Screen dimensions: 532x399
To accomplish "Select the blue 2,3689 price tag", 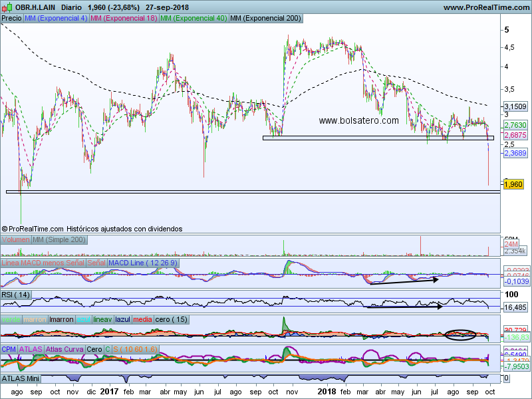I will coord(515,153).
